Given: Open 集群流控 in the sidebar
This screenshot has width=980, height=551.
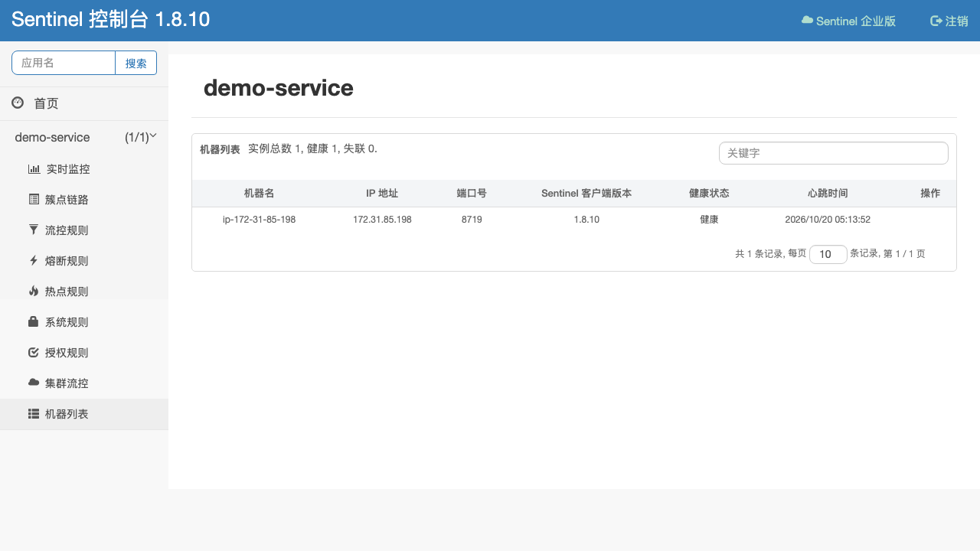Looking at the screenshot, I should pos(84,383).
